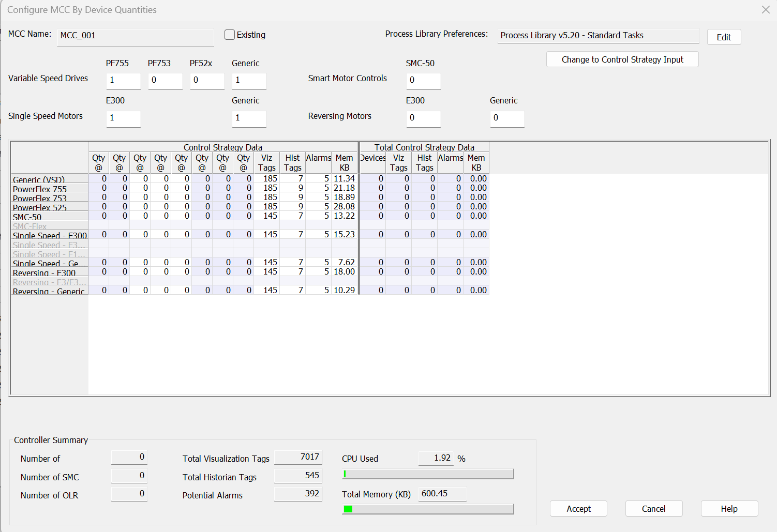Select the PowerFlex 755 row header
The width and height of the screenshot is (777, 532).
pos(50,188)
